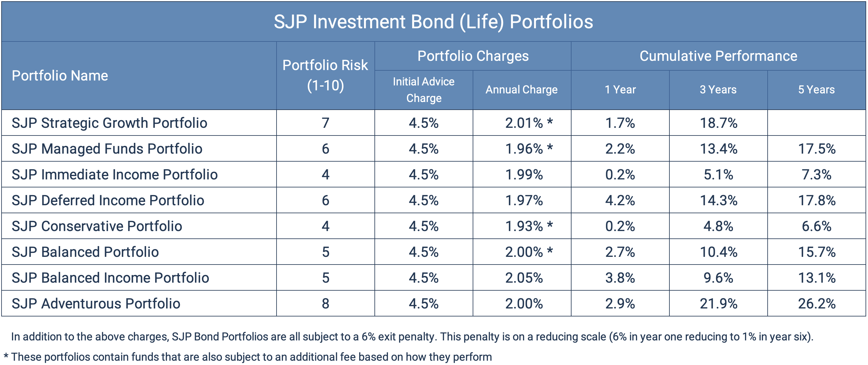Click the SJP Adventurous Portfolio name

click(x=96, y=304)
